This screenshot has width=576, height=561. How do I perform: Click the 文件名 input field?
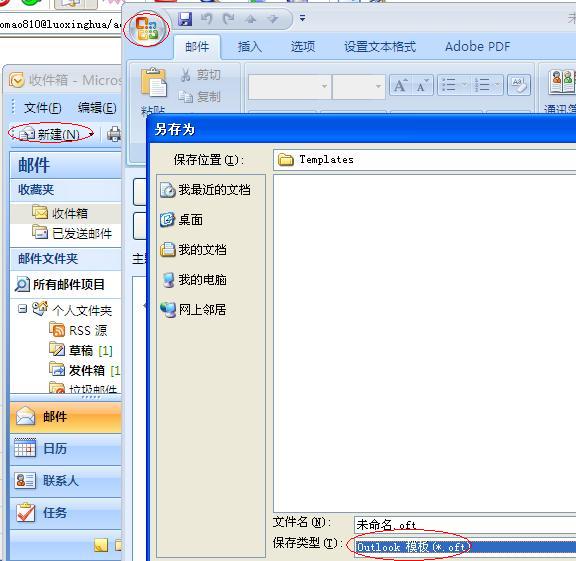[465, 524]
